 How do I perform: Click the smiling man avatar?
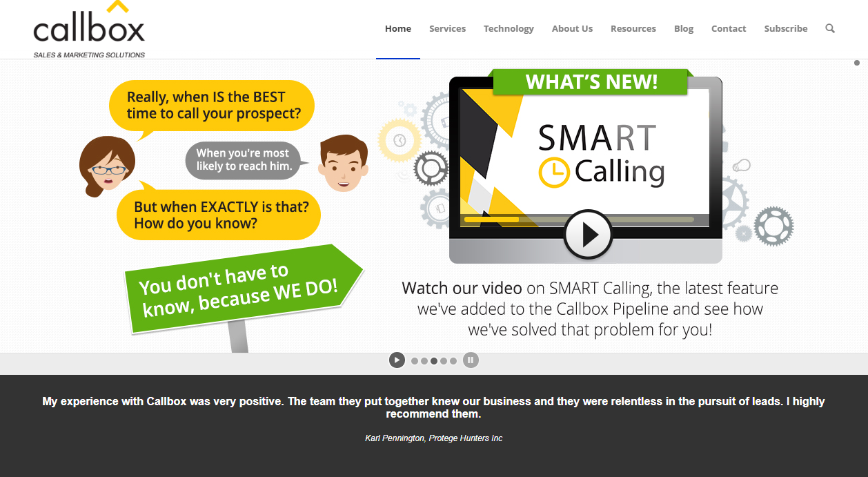pyautogui.click(x=343, y=164)
